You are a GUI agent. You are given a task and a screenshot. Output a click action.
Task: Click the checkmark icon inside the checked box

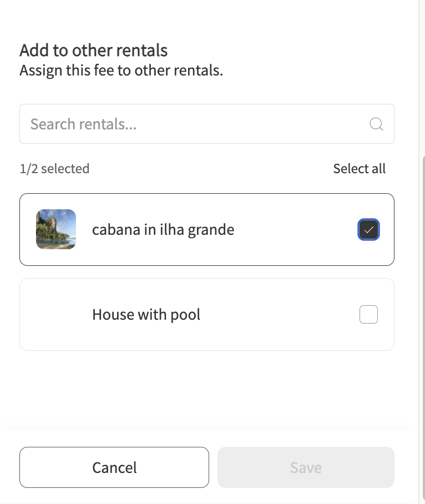point(369,229)
